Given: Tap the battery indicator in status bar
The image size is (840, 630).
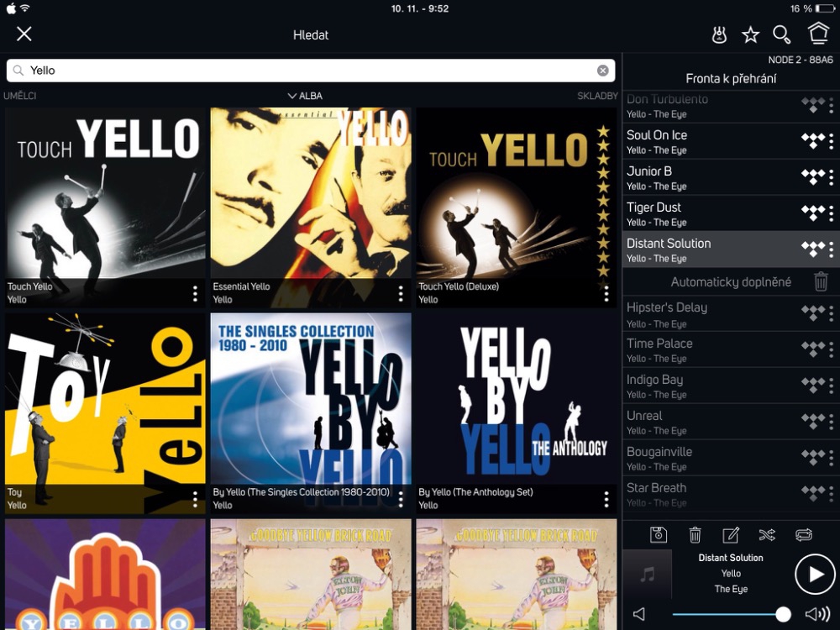Looking at the screenshot, I should click(825, 8).
